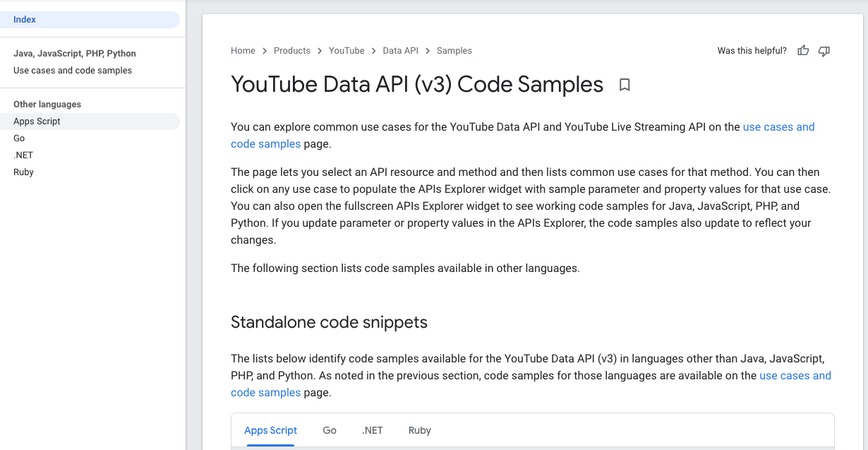Navigate to Home via the breadcrumb
The height and width of the screenshot is (450, 868).
(243, 50)
